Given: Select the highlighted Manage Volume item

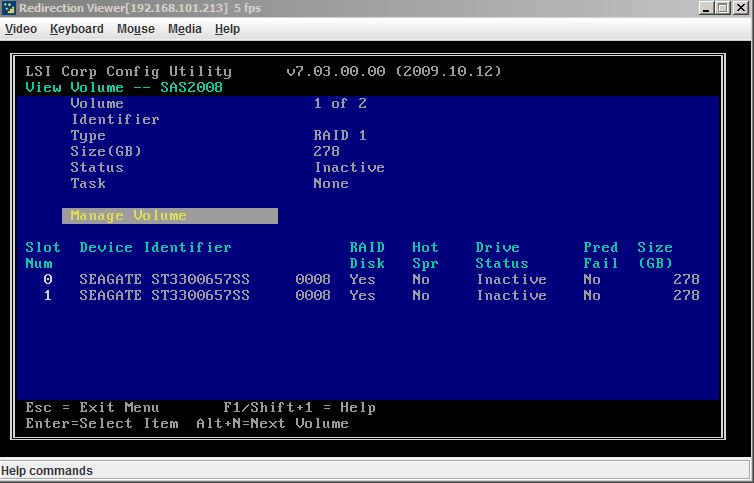Looking at the screenshot, I should click(170, 216).
